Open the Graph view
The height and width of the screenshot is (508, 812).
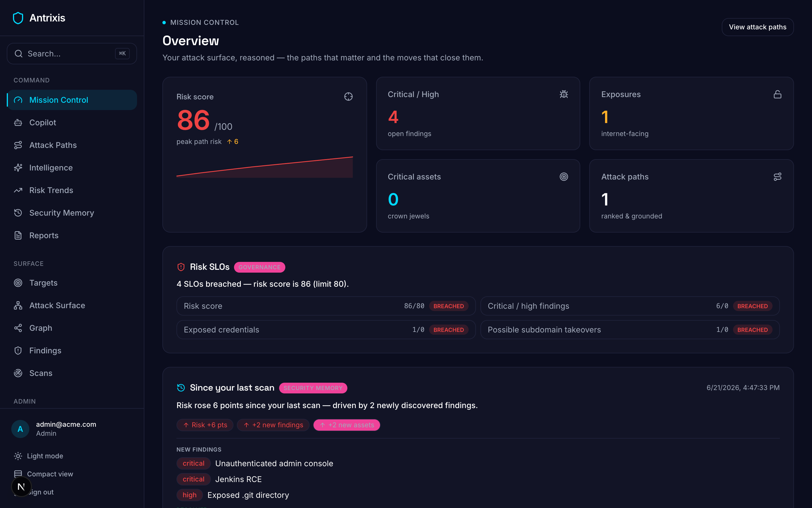[x=72, y=328]
